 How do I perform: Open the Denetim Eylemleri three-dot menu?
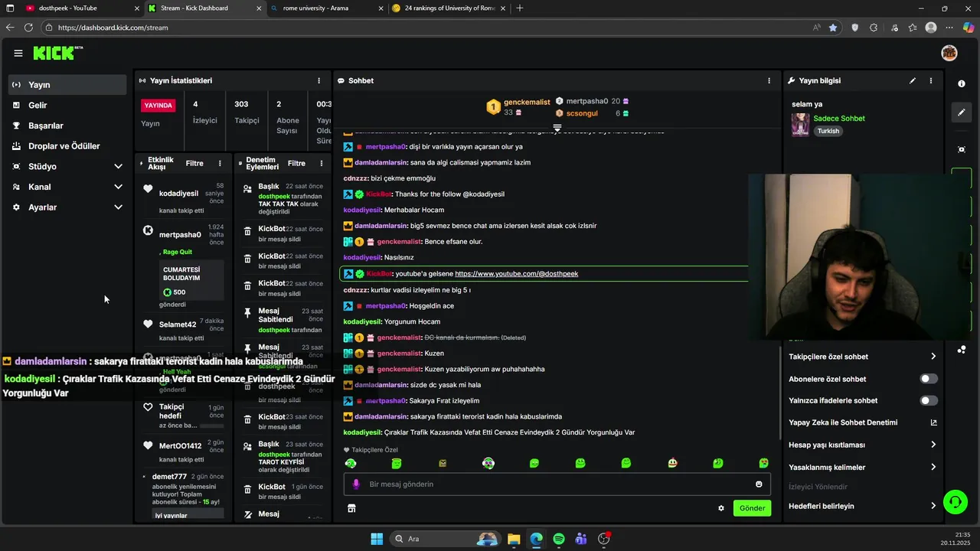[321, 163]
